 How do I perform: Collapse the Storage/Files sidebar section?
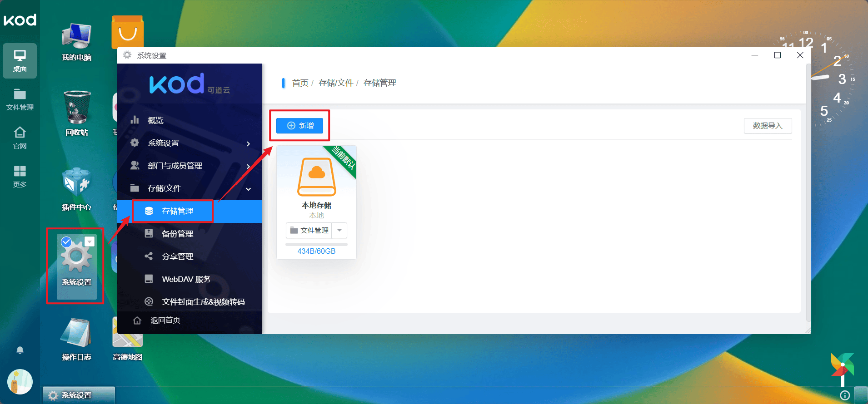[248, 189]
